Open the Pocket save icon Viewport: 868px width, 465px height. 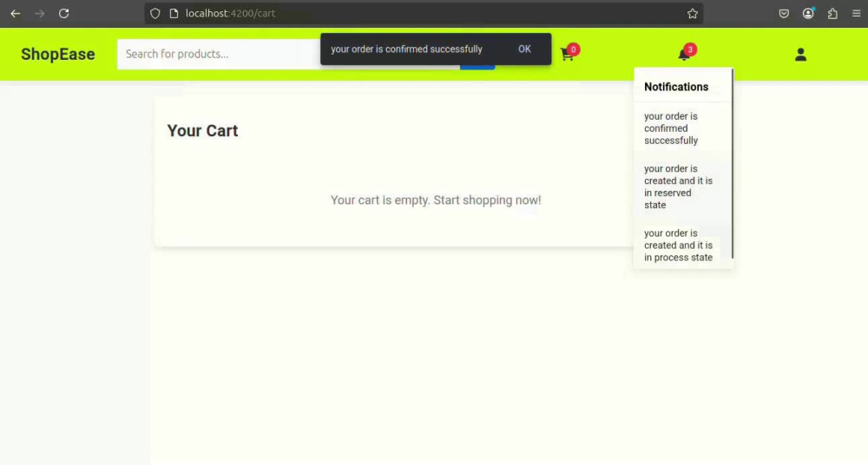point(784,13)
